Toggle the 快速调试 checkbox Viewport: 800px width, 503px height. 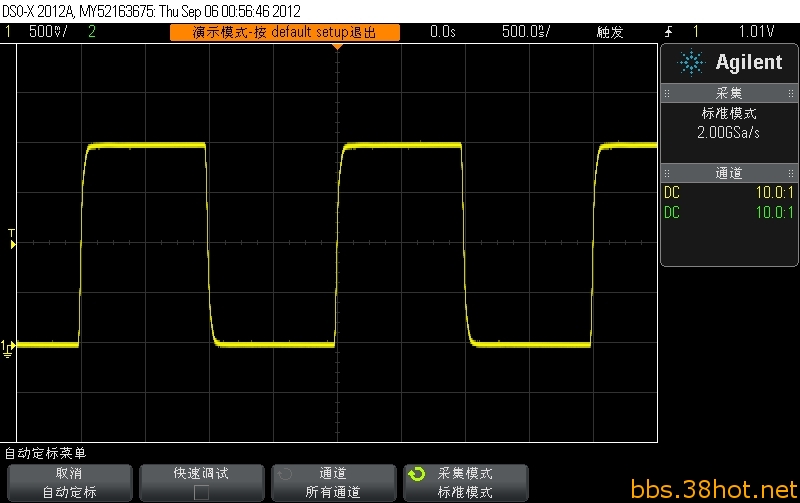point(202,492)
